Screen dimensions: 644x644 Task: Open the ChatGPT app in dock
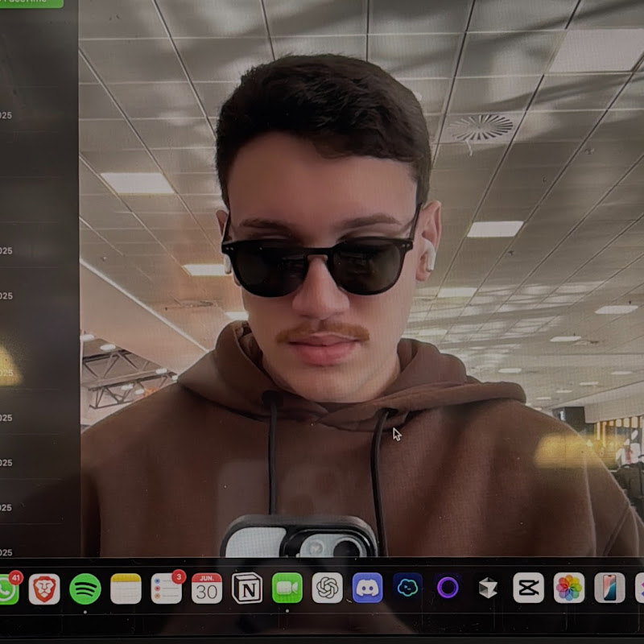click(x=328, y=588)
